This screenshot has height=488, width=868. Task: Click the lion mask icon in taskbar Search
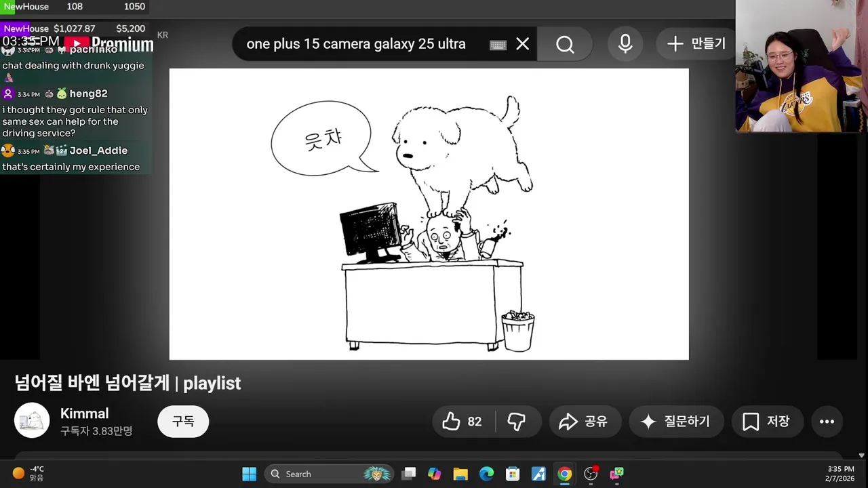377,474
